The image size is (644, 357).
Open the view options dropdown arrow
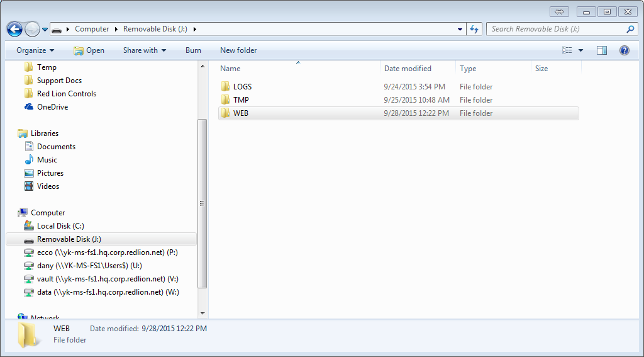tap(580, 50)
